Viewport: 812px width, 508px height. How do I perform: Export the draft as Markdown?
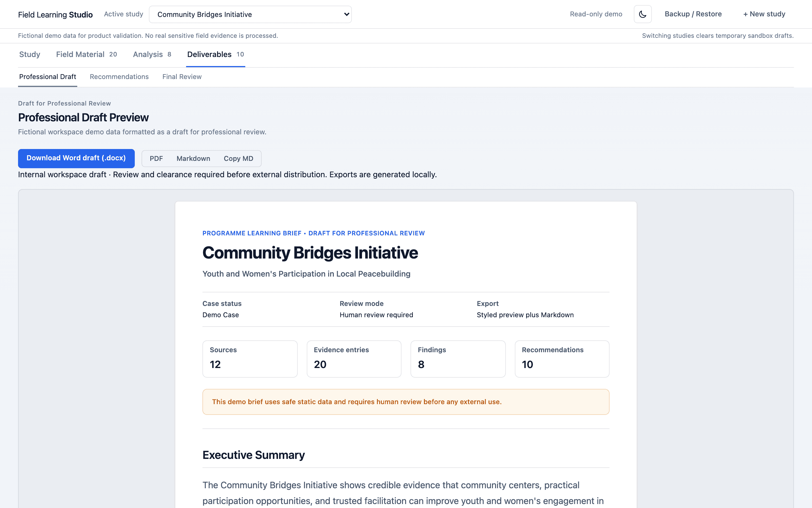(193, 159)
